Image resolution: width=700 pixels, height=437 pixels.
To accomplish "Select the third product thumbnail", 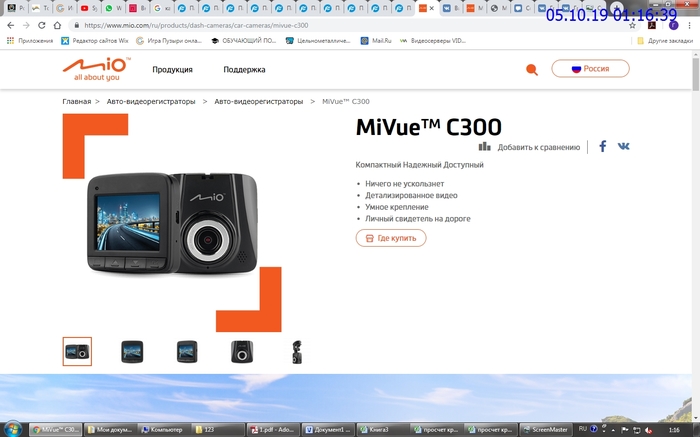I will click(x=187, y=352).
